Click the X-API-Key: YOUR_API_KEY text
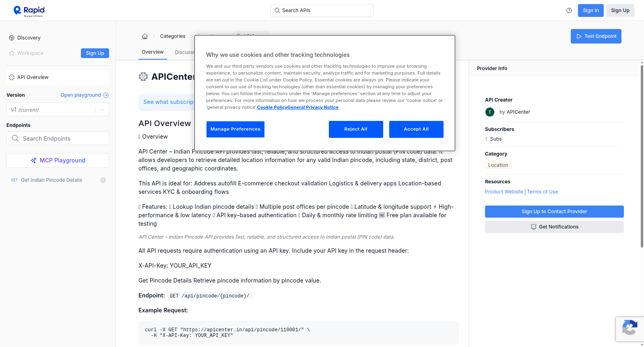The width and height of the screenshot is (644, 347). (x=175, y=266)
